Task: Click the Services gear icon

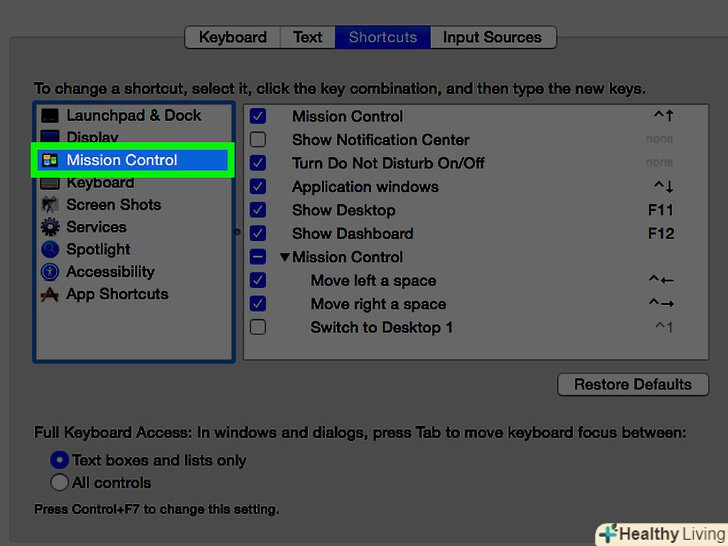Action: (x=50, y=227)
